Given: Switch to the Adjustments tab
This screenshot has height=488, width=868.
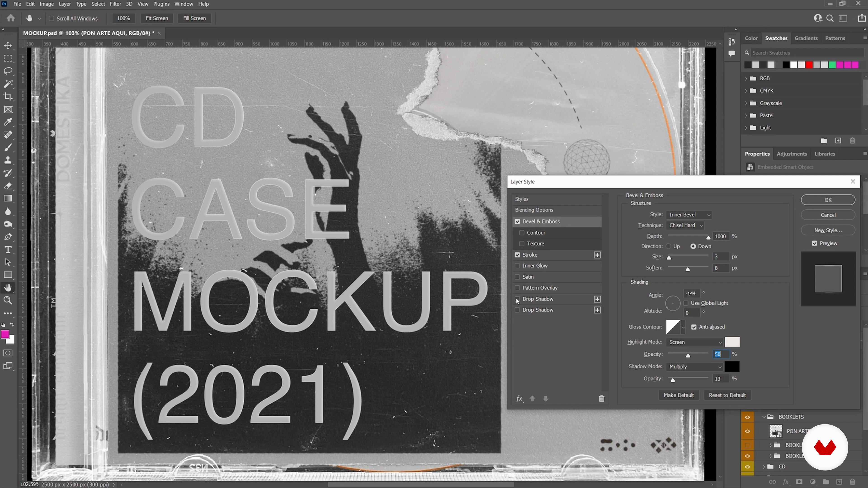Looking at the screenshot, I should point(792,154).
